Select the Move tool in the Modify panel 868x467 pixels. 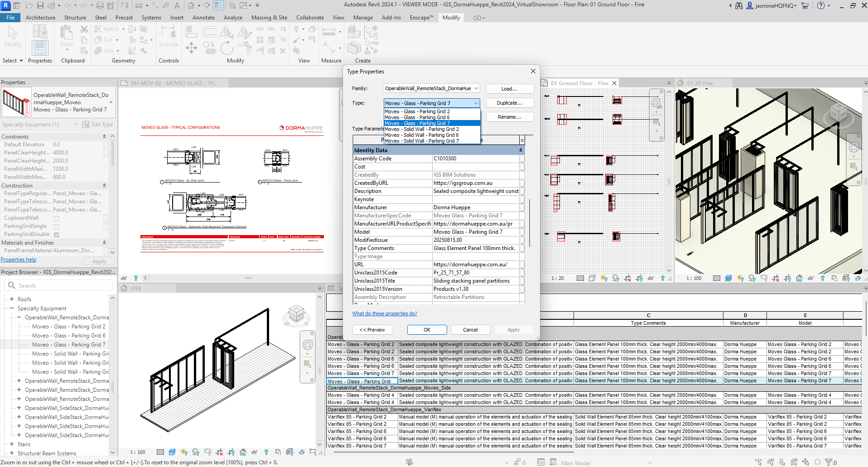click(x=191, y=48)
